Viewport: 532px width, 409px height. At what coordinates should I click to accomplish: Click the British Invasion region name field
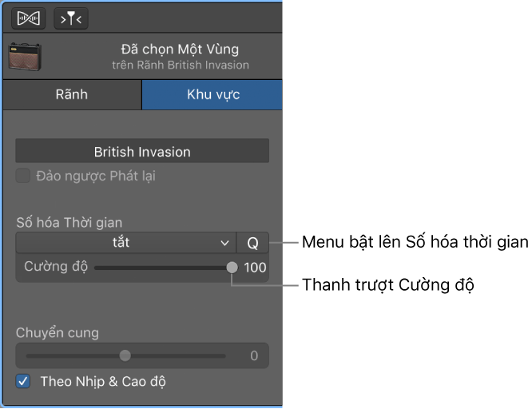tap(142, 151)
